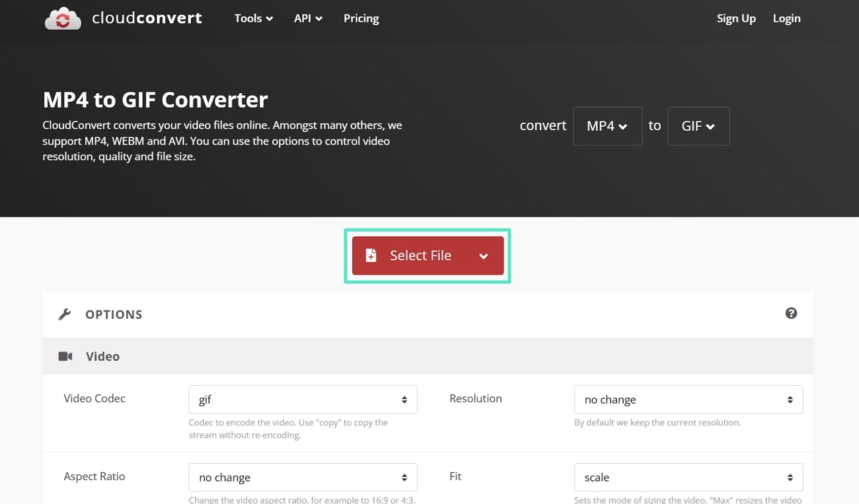The width and height of the screenshot is (859, 504).
Task: Click the file-plus icon on Select File
Action: click(371, 256)
